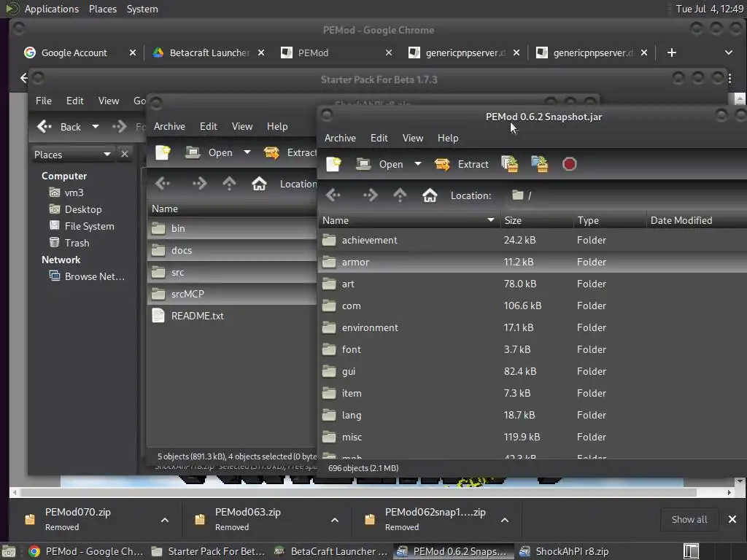Screen dimensions: 747x560
Task: Go back in PEMod archive location
Action: click(333, 195)
